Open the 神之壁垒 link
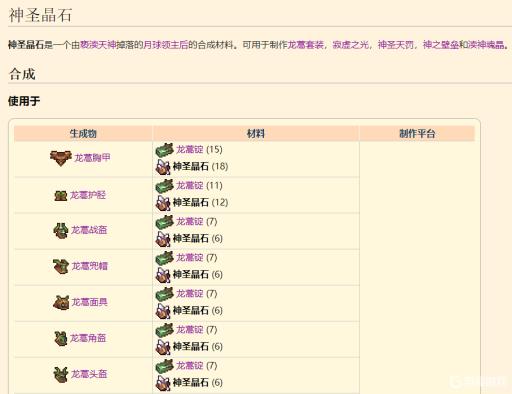Screen dimensions: 512x394 click(x=441, y=45)
